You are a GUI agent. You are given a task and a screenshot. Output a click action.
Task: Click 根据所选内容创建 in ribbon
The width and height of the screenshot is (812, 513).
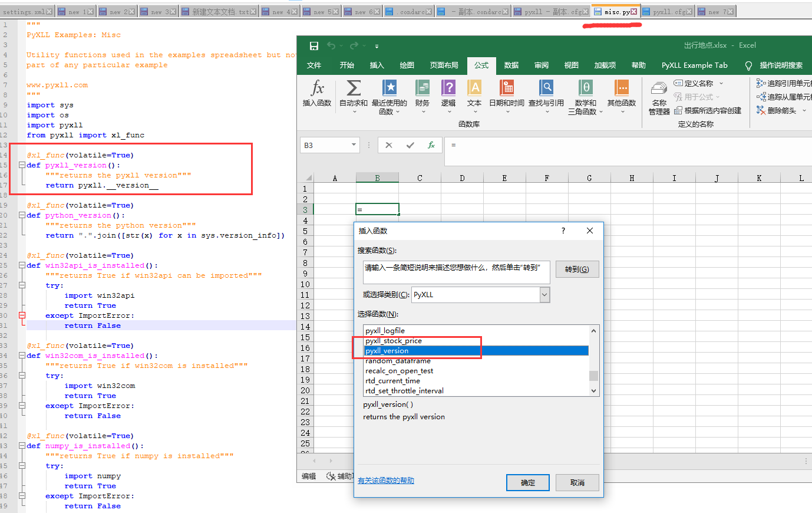(708, 111)
